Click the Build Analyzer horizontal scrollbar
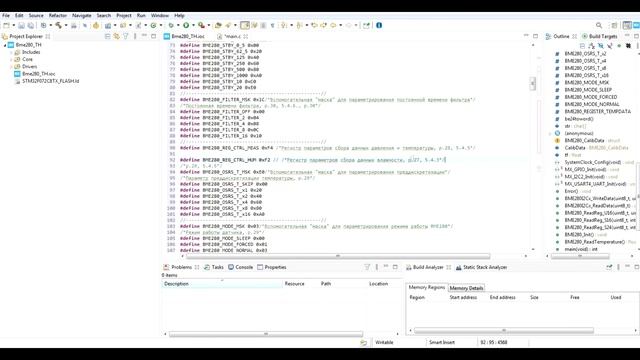 point(504,330)
